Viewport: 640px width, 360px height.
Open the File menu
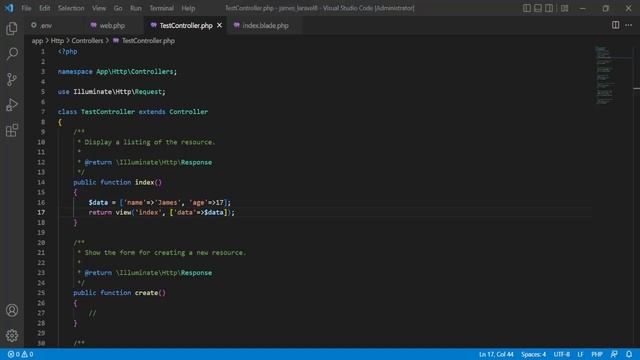click(26, 8)
